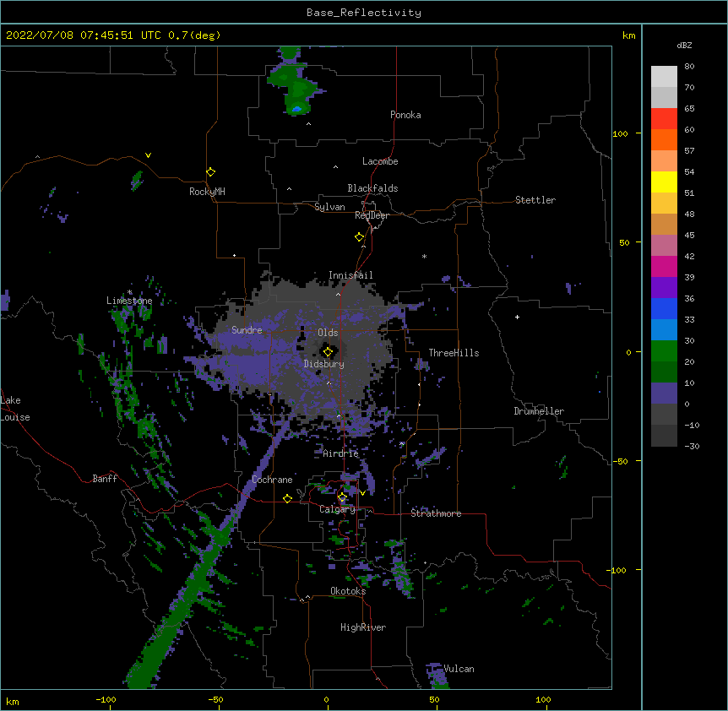728x711 pixels.
Task: Click the -100 km mark on bottom axis
Action: [x=106, y=699]
